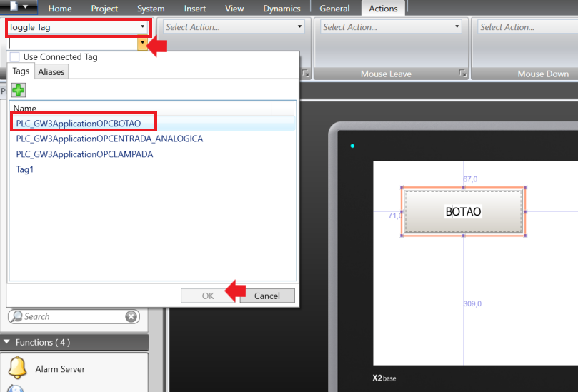The width and height of the screenshot is (578, 392).
Task: Open the Alarm Server bell icon
Action: point(17,368)
